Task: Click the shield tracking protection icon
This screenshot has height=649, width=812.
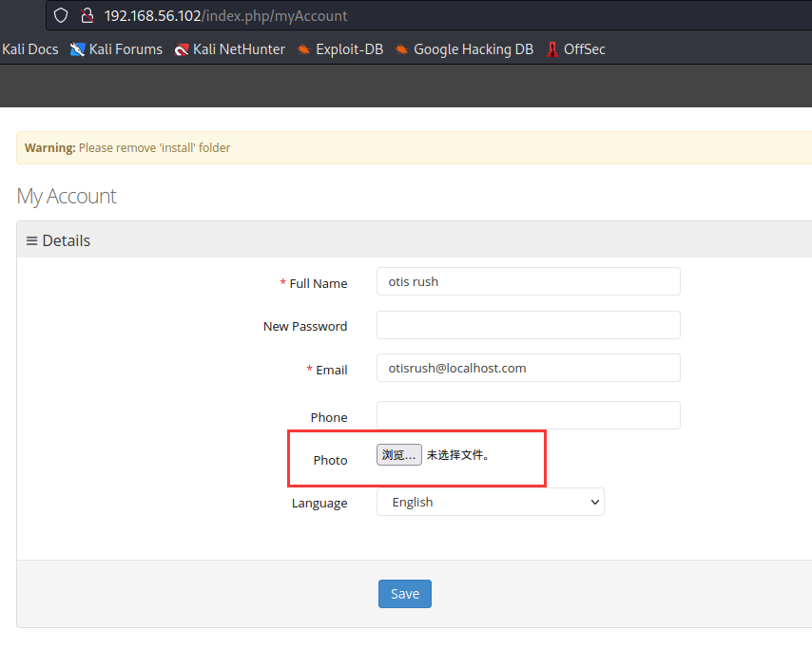Action: [x=61, y=15]
